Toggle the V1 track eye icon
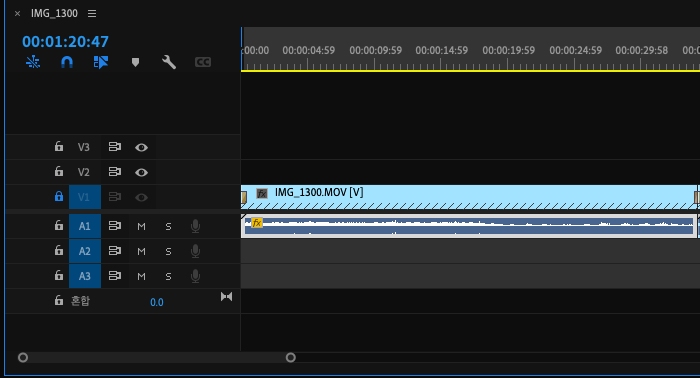The width and height of the screenshot is (700, 378). pos(142,197)
